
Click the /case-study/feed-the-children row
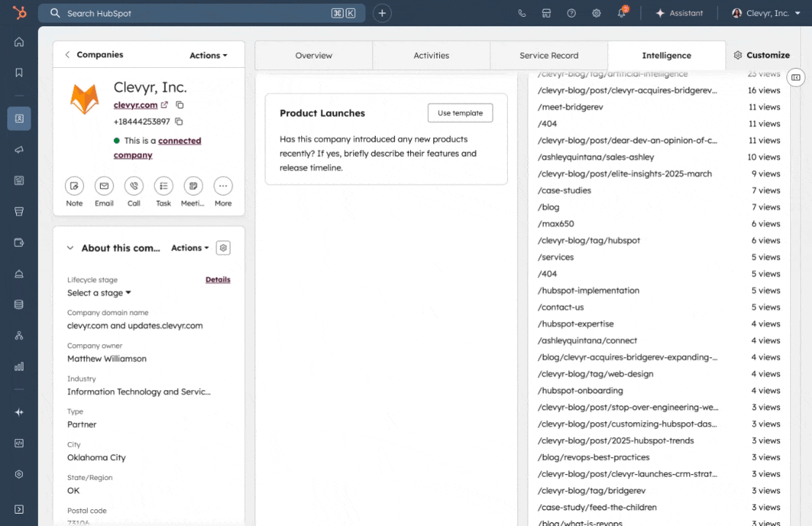659,507
